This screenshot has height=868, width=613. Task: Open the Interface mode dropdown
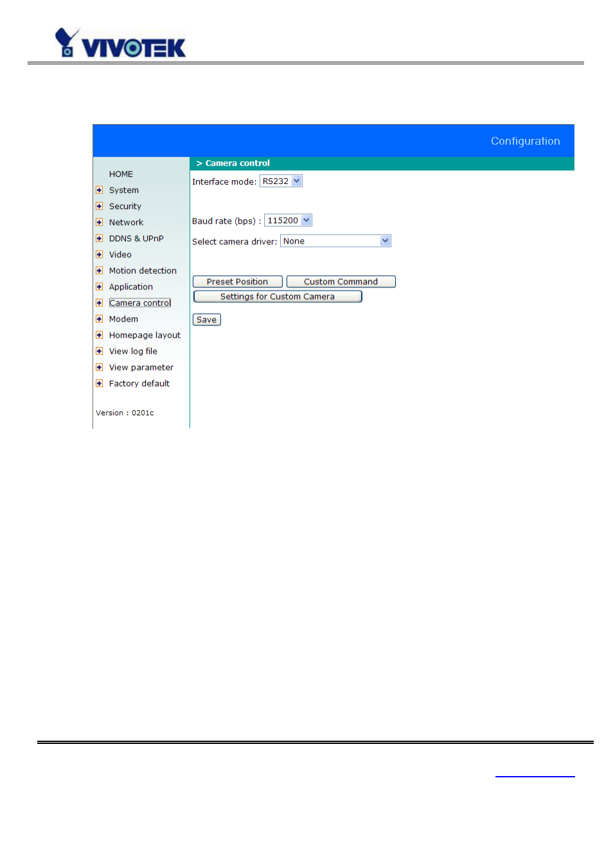[281, 181]
